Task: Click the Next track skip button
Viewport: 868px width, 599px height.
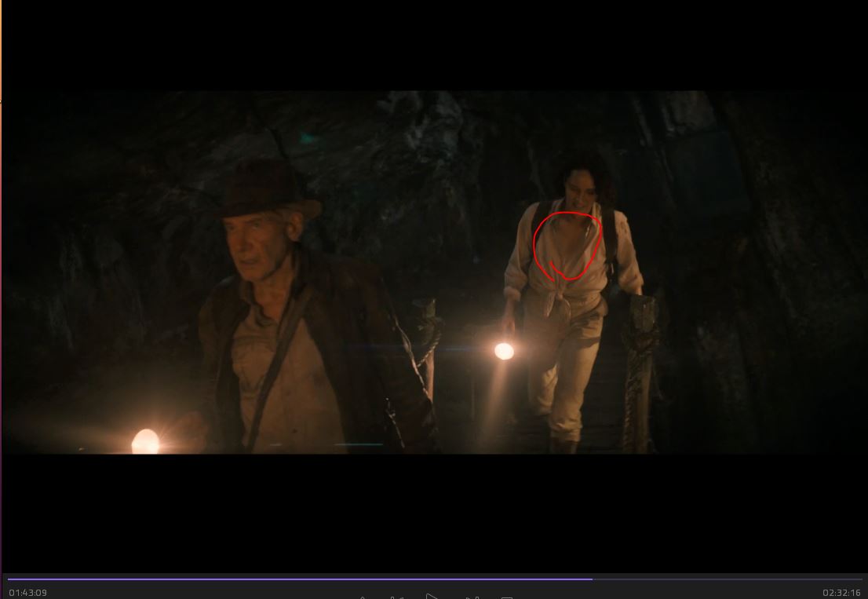Action: (472, 597)
